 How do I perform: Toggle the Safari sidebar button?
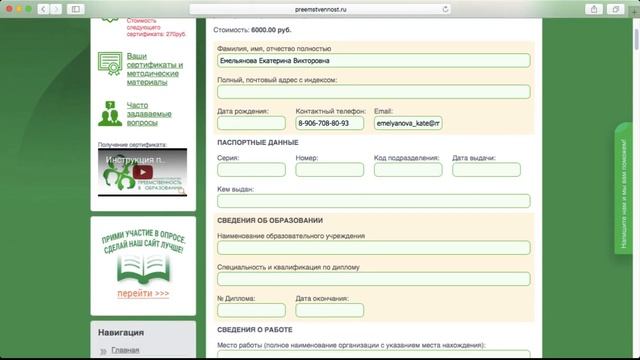76,9
